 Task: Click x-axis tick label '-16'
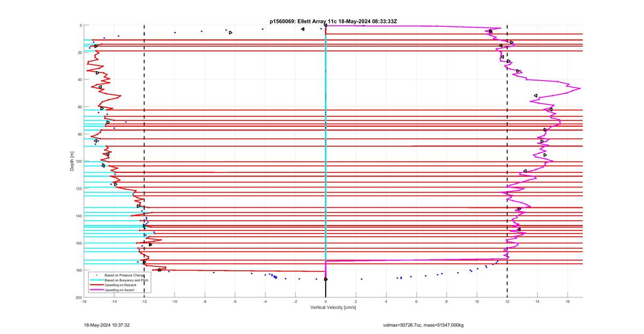(x=84, y=301)
